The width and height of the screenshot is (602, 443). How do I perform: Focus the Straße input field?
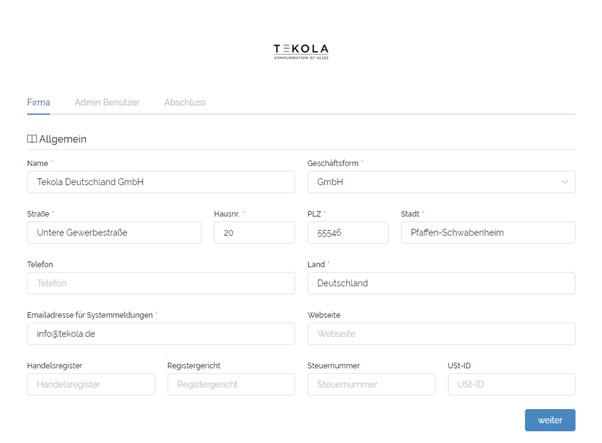[x=114, y=233]
